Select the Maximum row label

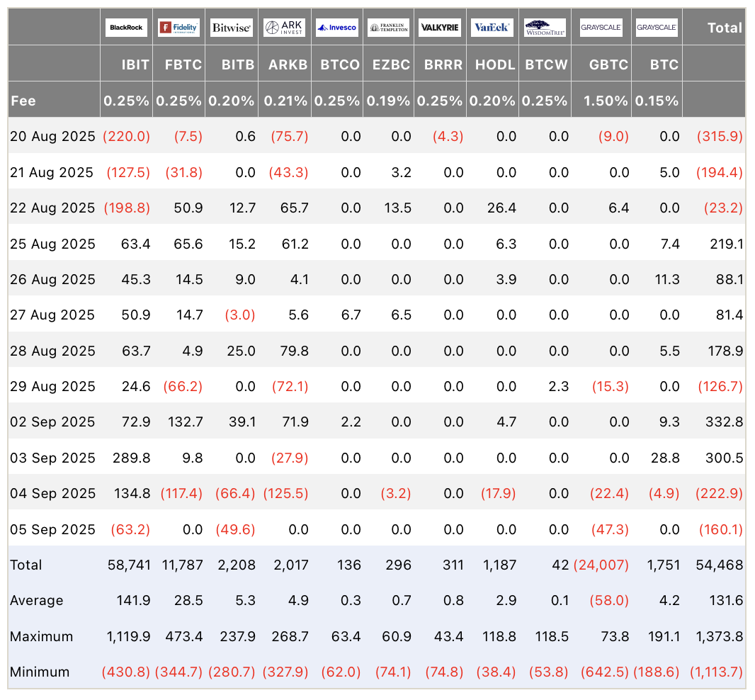click(x=41, y=636)
